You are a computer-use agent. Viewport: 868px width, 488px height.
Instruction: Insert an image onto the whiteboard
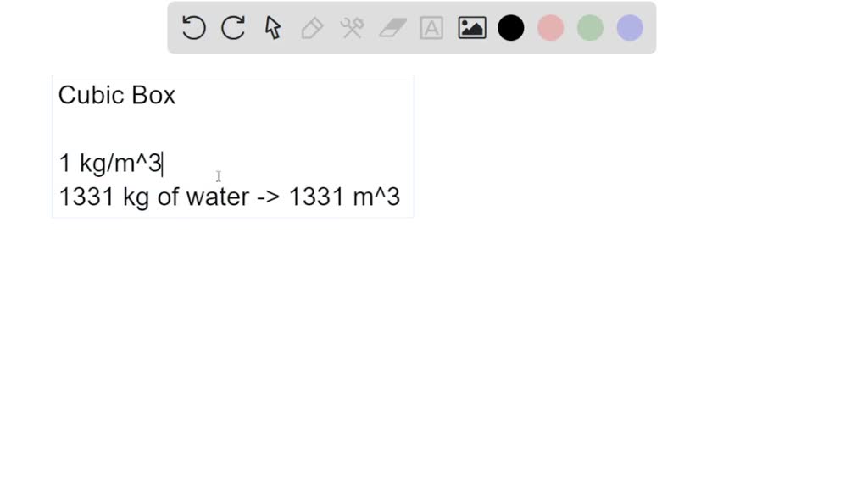tap(471, 28)
